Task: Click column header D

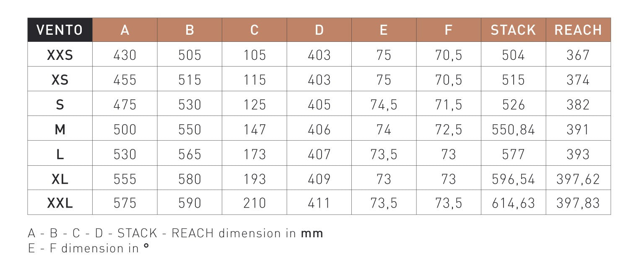Action: click(x=319, y=30)
